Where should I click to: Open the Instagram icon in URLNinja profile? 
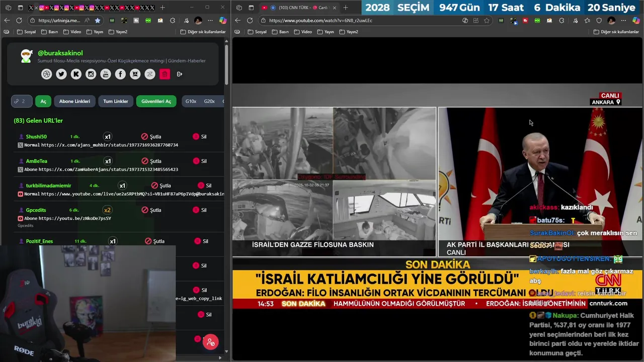point(91,74)
